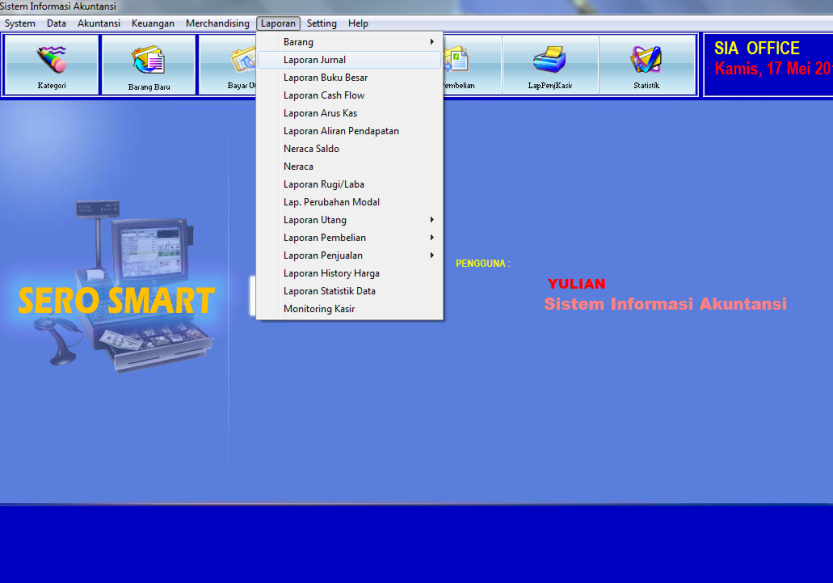The image size is (833, 583).
Task: Open the Statistik toolbar icon
Action: click(x=646, y=64)
